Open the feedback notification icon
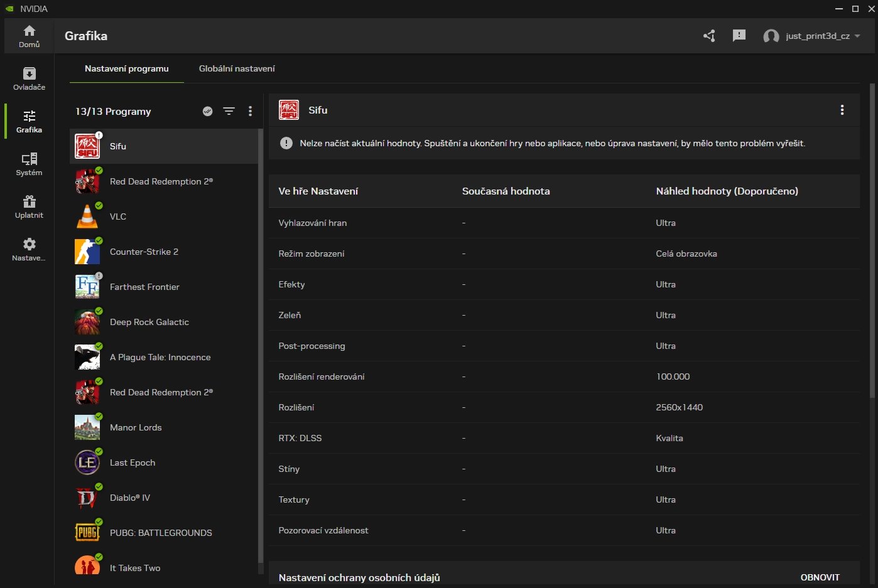 (x=739, y=36)
